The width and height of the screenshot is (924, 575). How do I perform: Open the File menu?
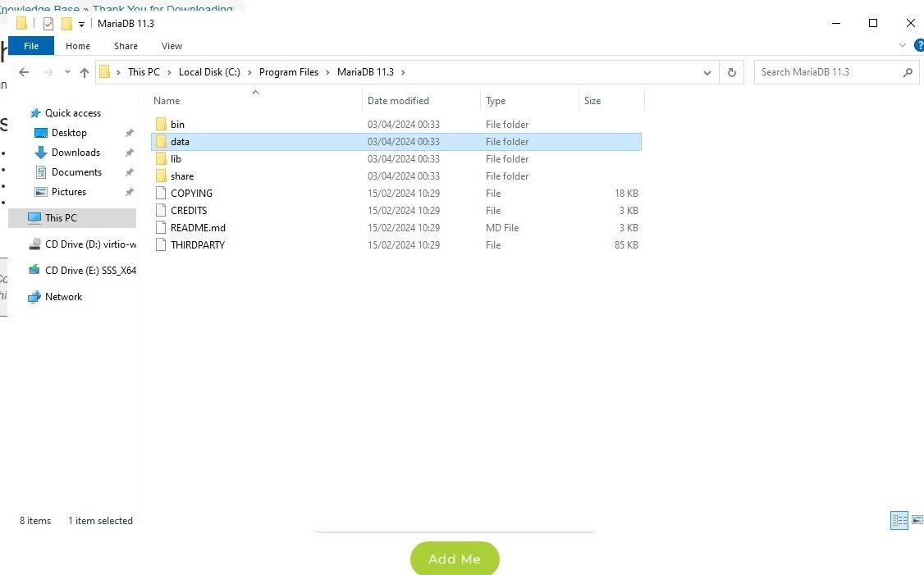(x=31, y=46)
